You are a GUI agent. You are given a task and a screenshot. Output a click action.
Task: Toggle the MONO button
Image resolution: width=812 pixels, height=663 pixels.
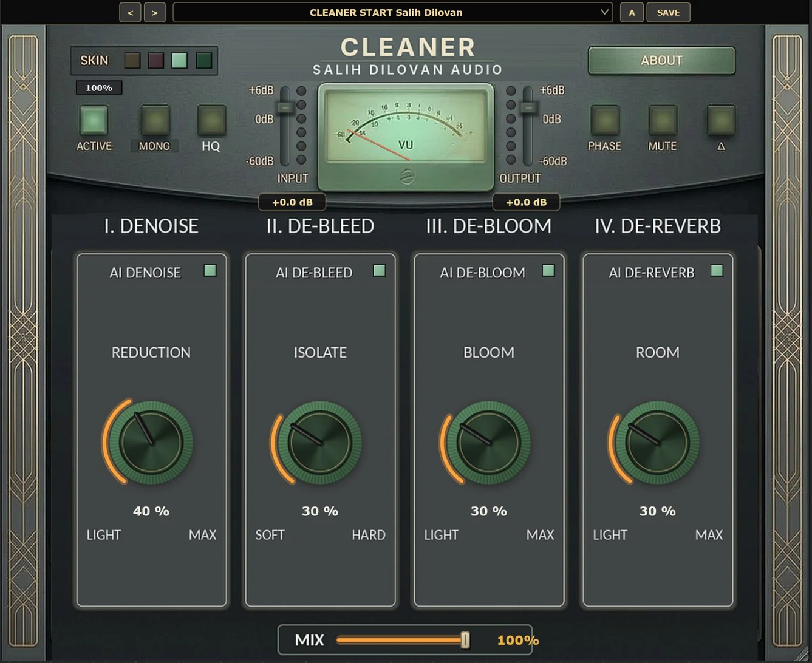coord(154,120)
